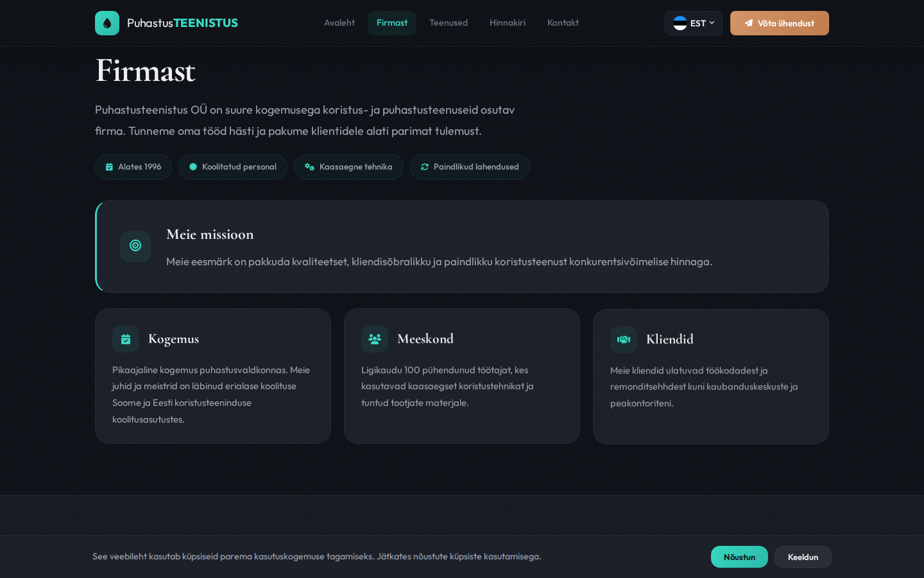This screenshot has width=924, height=578.
Task: Select the active Firmast tab
Action: [x=392, y=23]
